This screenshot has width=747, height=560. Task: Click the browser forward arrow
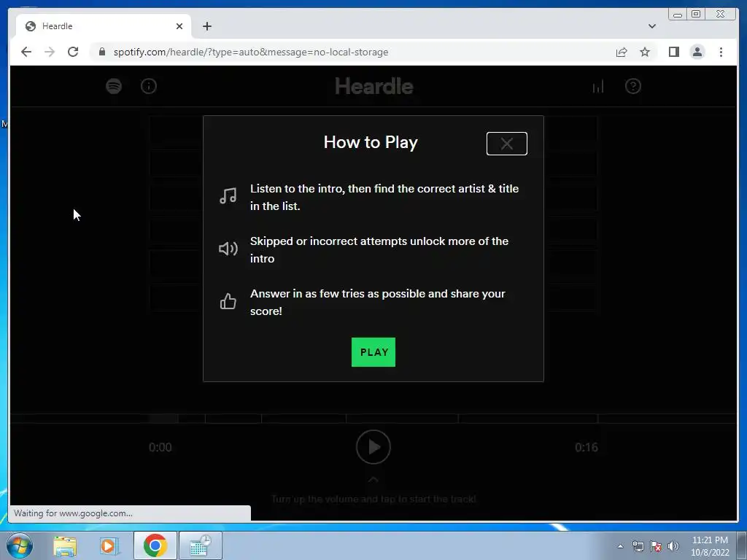click(50, 52)
